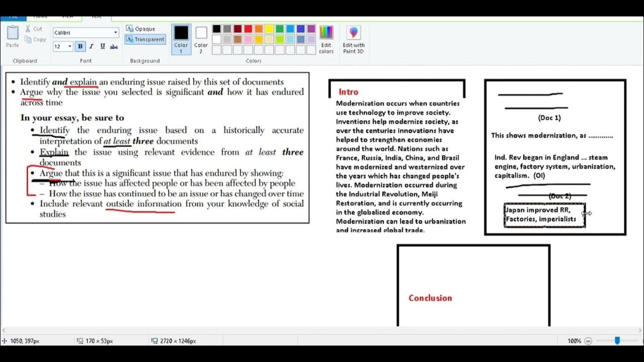Select the Color 1 foreground box

pos(181,39)
